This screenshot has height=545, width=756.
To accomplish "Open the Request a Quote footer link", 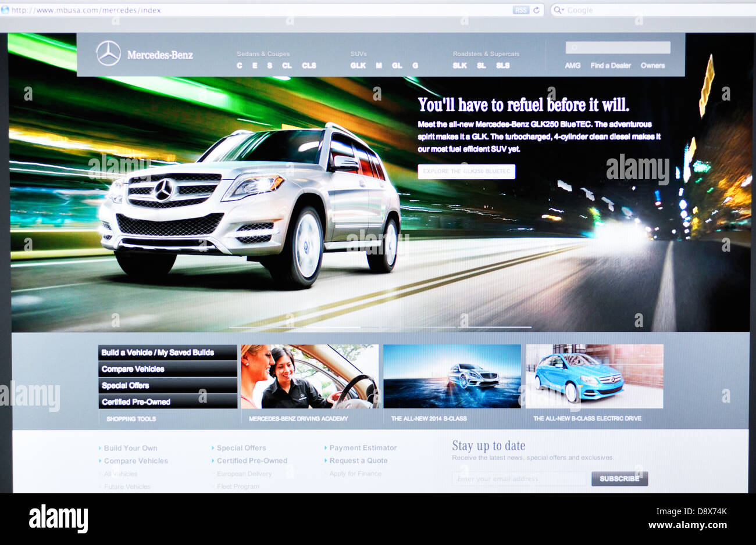I will [x=358, y=461].
